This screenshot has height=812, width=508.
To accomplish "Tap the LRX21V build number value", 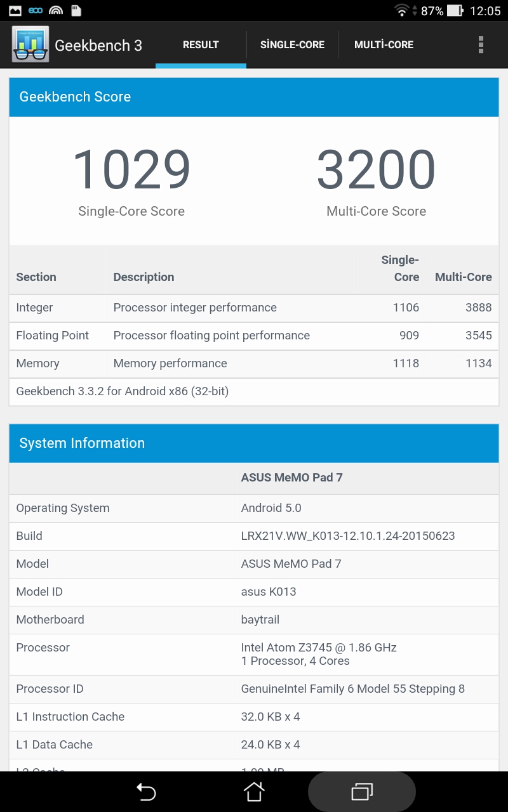I will point(348,536).
